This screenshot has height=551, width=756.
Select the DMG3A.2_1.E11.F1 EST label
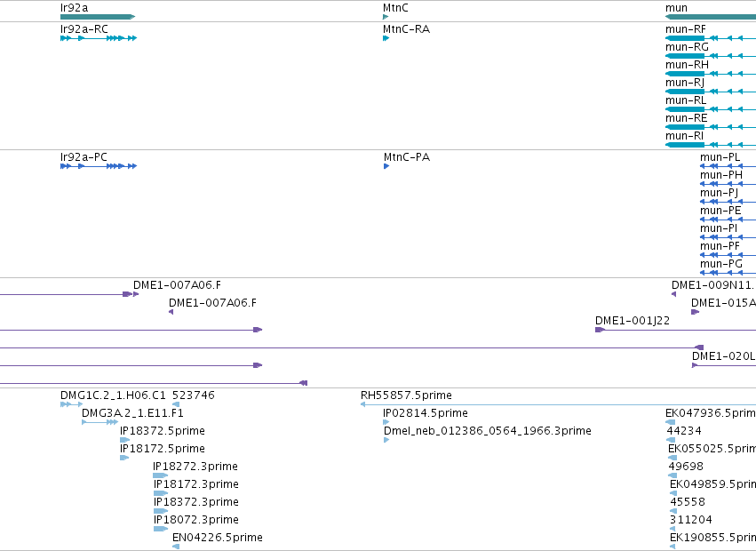[132, 413]
